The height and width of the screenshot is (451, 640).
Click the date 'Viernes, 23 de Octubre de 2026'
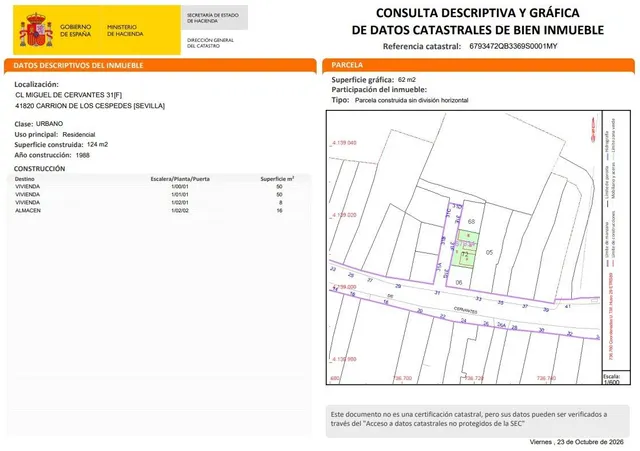pos(576,442)
